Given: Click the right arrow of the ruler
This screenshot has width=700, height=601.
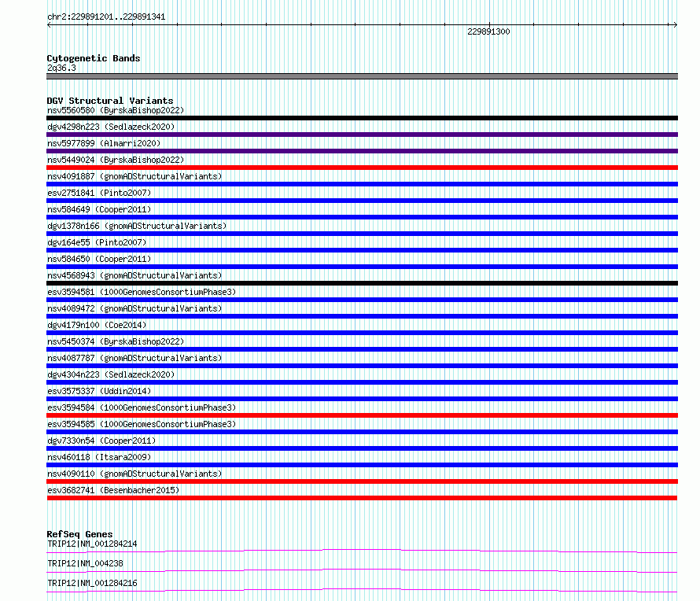Looking at the screenshot, I should click(x=675, y=25).
